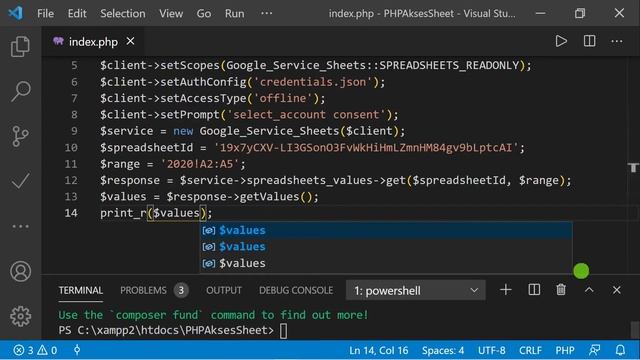
Task: Switch to the DEBUG CONSOLE tab
Action: (296, 290)
